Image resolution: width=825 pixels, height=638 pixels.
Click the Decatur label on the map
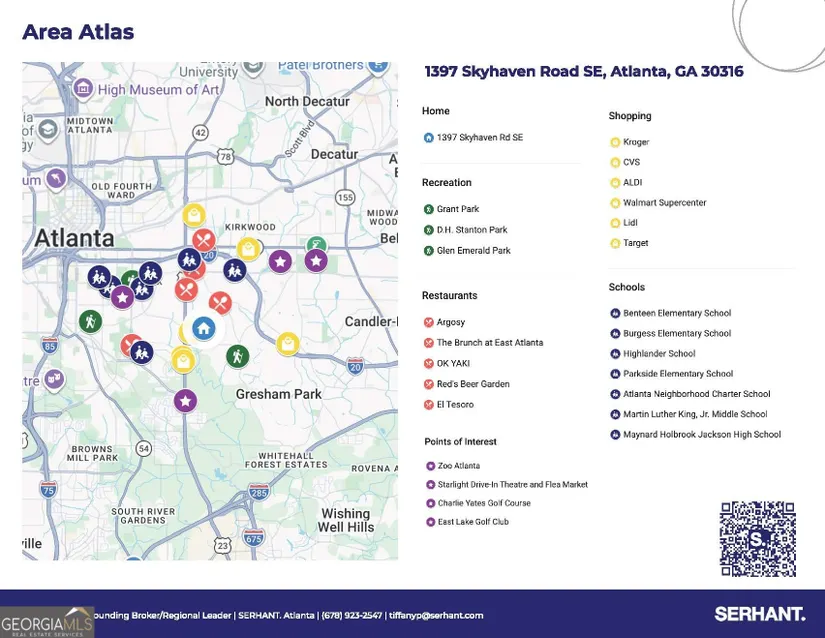[x=334, y=154]
